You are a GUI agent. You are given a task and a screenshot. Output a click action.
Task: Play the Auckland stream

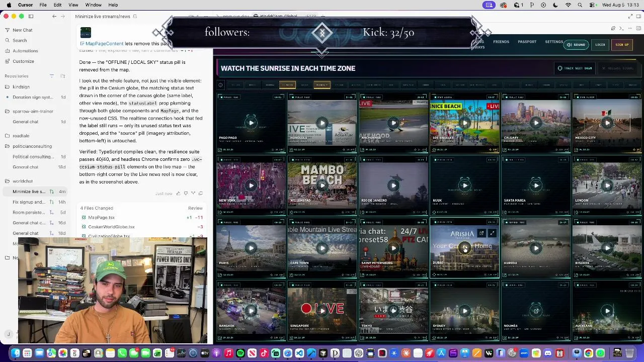[x=607, y=311]
